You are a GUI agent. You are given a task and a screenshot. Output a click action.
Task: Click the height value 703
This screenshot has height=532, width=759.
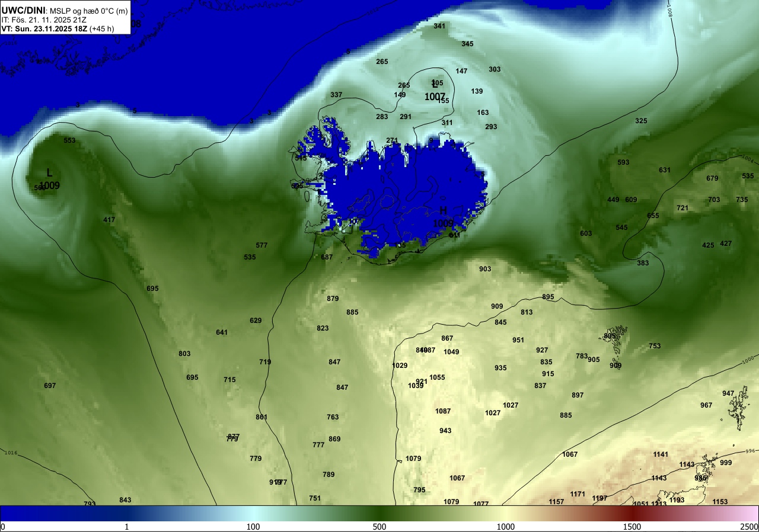click(714, 200)
